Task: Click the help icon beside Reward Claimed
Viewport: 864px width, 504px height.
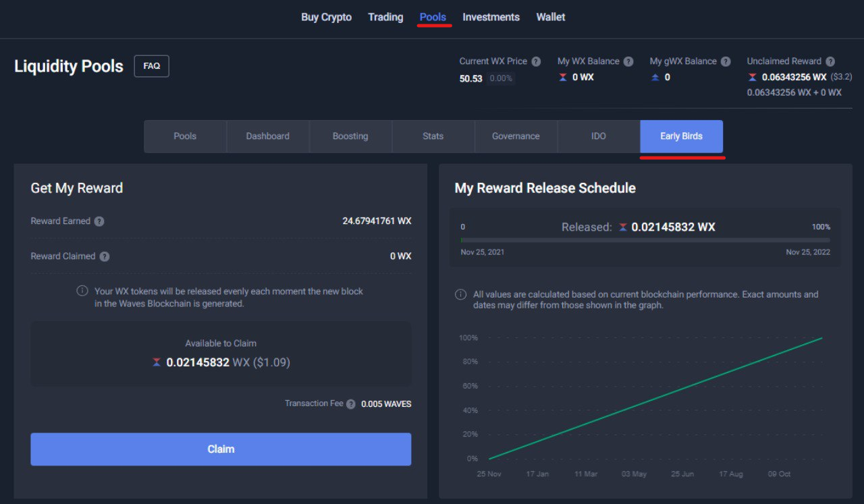Action: (x=105, y=256)
